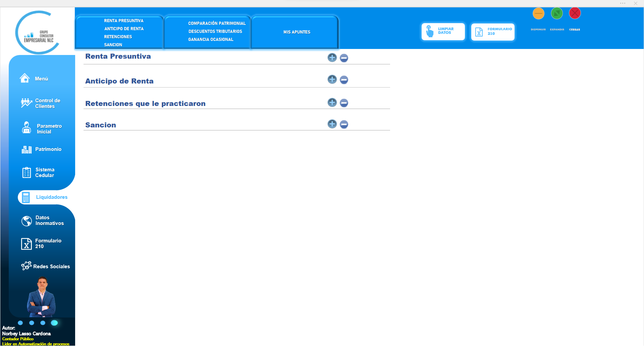Select Liquidadores sidebar label
This screenshot has height=346, width=644.
[x=52, y=197]
